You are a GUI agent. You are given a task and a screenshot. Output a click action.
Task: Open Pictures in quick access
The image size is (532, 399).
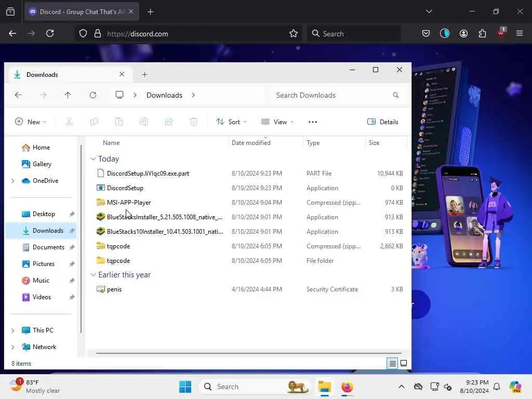click(41, 264)
